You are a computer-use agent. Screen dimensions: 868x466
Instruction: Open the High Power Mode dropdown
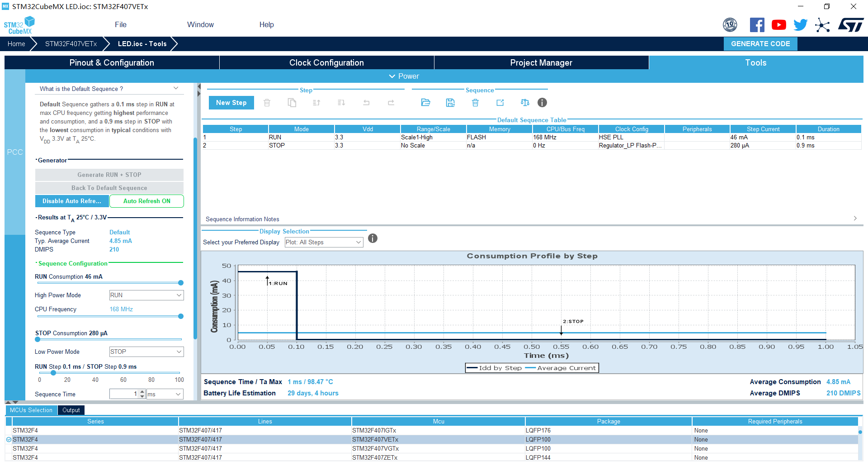coord(146,295)
